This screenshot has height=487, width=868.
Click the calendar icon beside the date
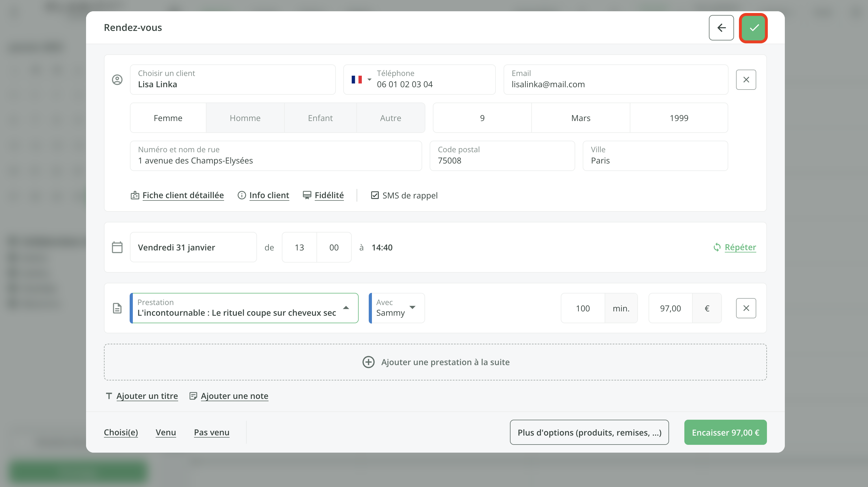(117, 247)
